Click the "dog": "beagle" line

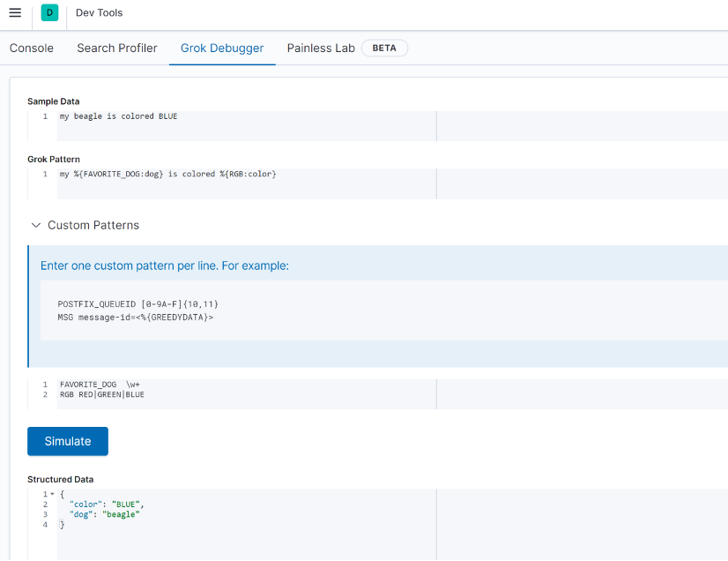(x=105, y=514)
